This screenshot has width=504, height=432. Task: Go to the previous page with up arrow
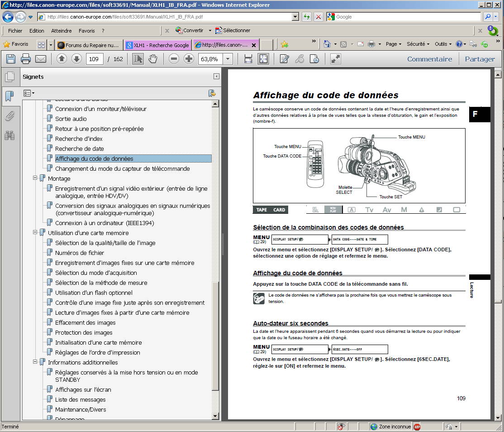62,59
